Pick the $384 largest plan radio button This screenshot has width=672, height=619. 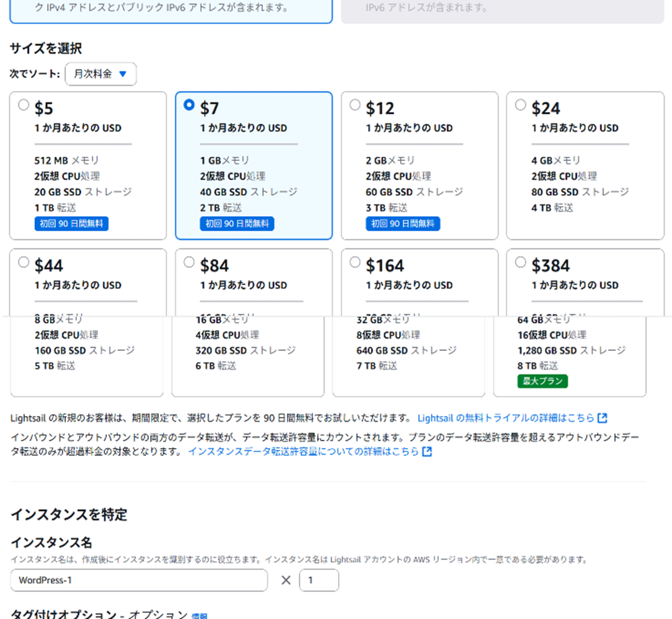520,262
